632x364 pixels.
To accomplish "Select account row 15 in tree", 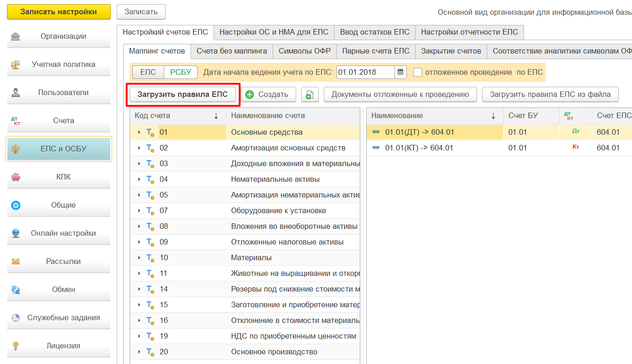I will pyautogui.click(x=245, y=305).
